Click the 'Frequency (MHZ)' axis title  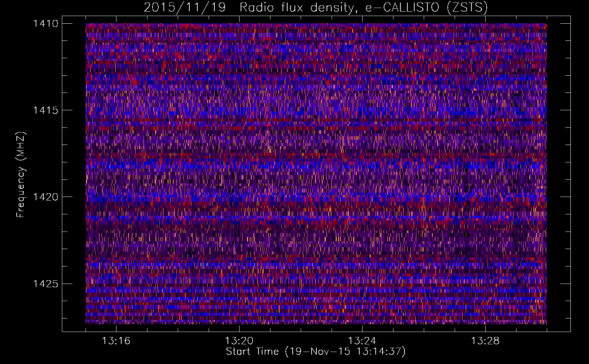coord(21,175)
